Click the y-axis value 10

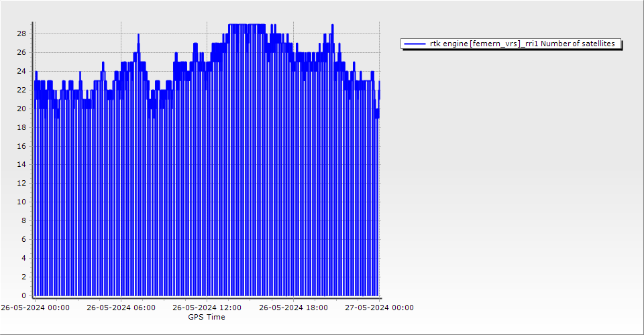tap(21, 202)
